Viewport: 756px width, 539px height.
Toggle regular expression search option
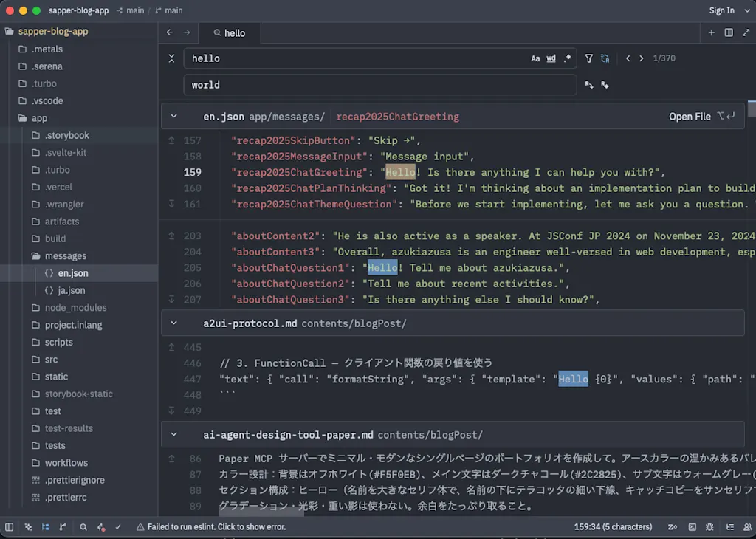(568, 58)
